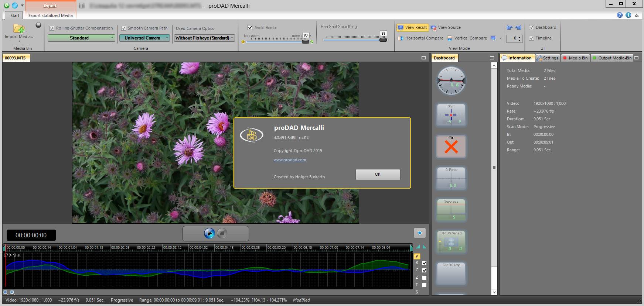Viewport: 644px width, 306px height.
Task: Open the Export stabilized Media tab
Action: (x=51, y=16)
